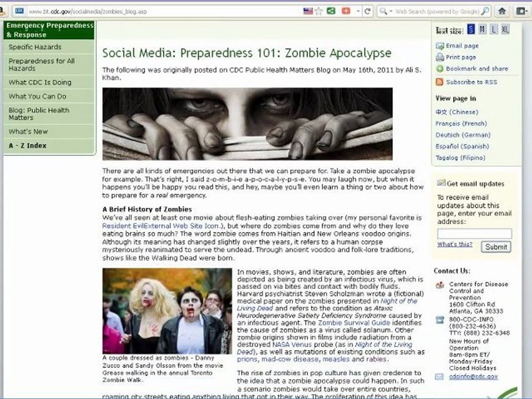The width and height of the screenshot is (532, 399).
Task: Open What's New in the sidebar
Action: pos(49,132)
